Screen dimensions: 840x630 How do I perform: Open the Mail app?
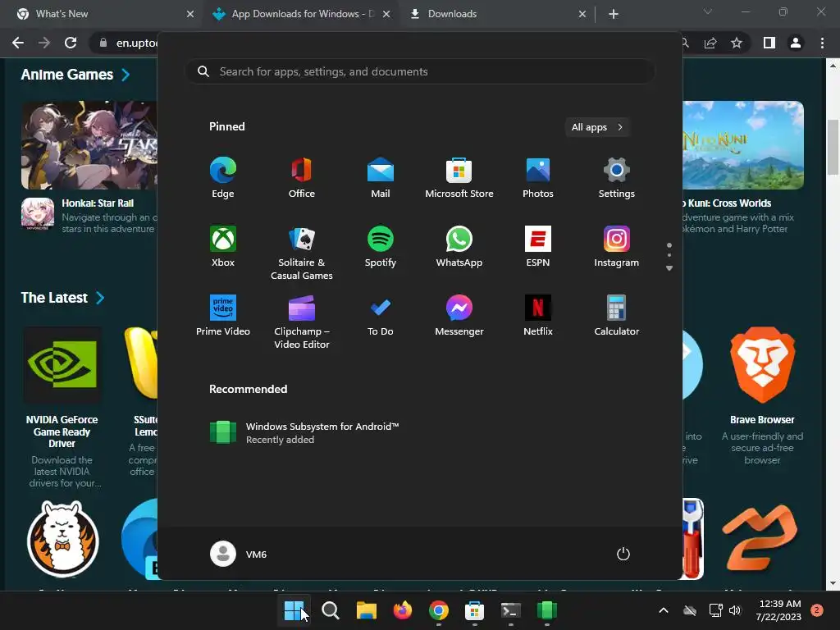381,178
